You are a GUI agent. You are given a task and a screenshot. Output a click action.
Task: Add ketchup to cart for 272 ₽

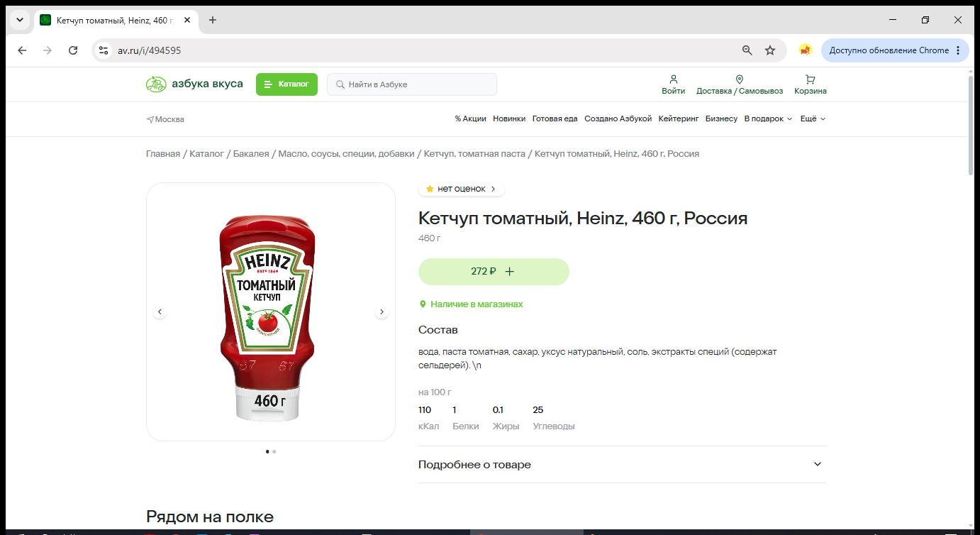(x=494, y=272)
